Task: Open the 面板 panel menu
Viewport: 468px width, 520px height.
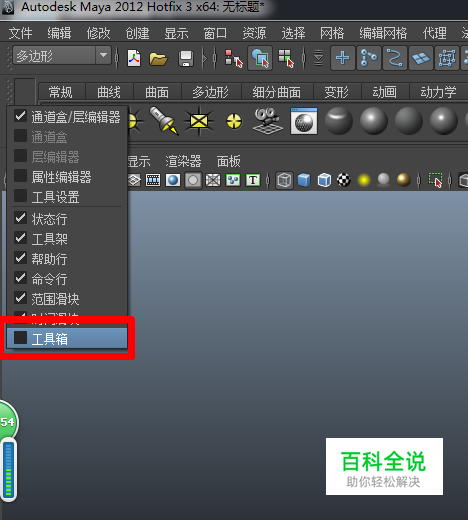Action: (x=229, y=161)
